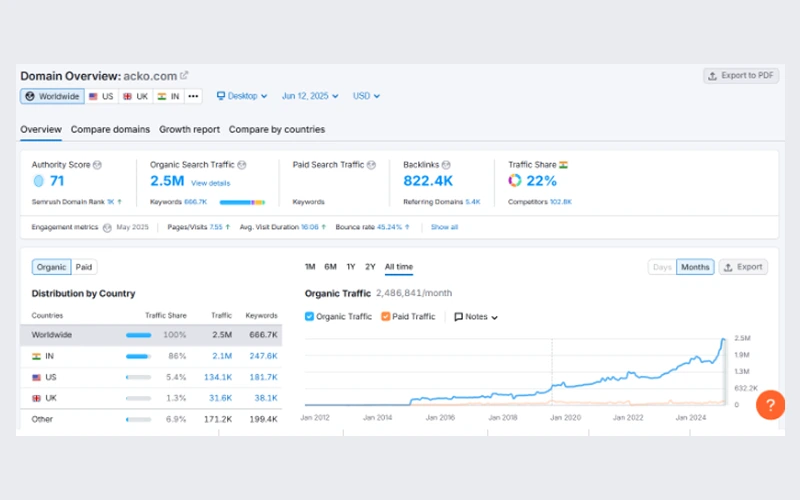This screenshot has width=800, height=500.
Task: Click the Backlinks info icon
Action: pos(446,164)
